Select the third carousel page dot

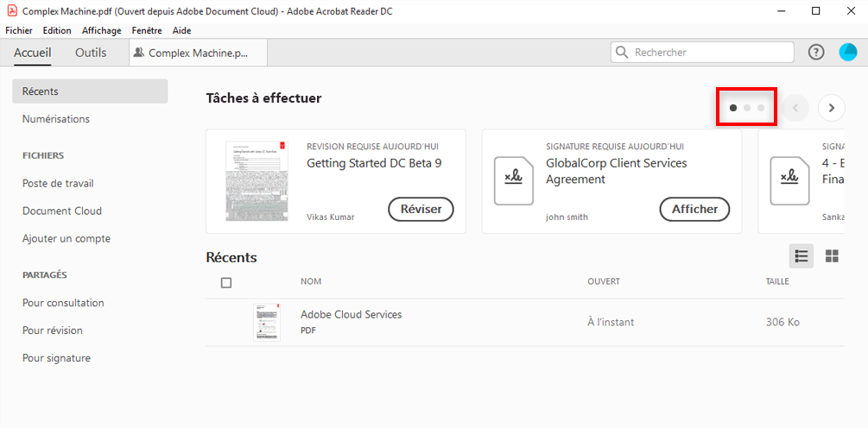tap(761, 108)
